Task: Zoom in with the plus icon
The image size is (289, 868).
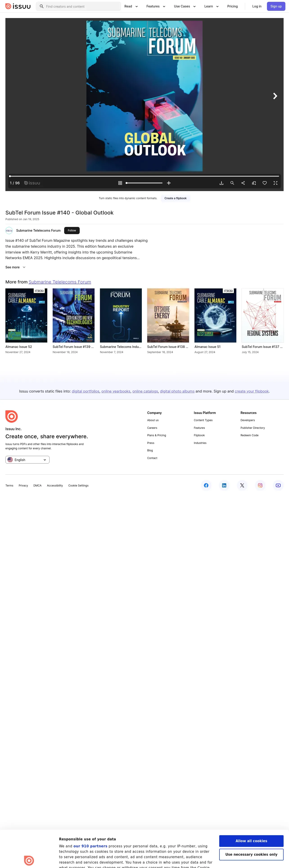Action: (x=169, y=183)
